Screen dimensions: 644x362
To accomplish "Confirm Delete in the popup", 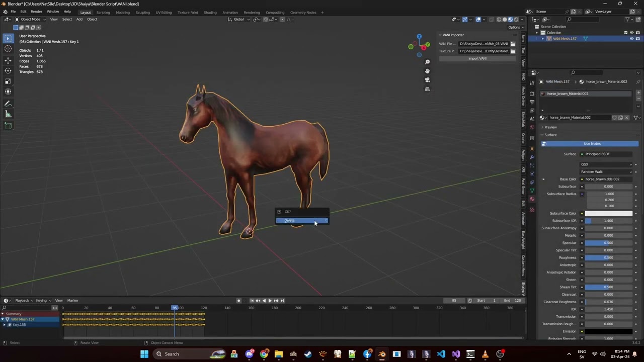I will [x=302, y=221].
